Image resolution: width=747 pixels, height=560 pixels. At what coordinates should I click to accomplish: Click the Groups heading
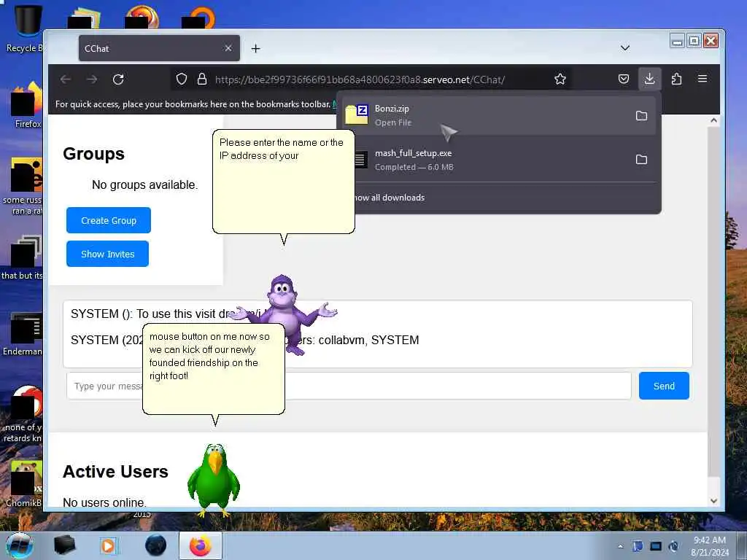(94, 154)
